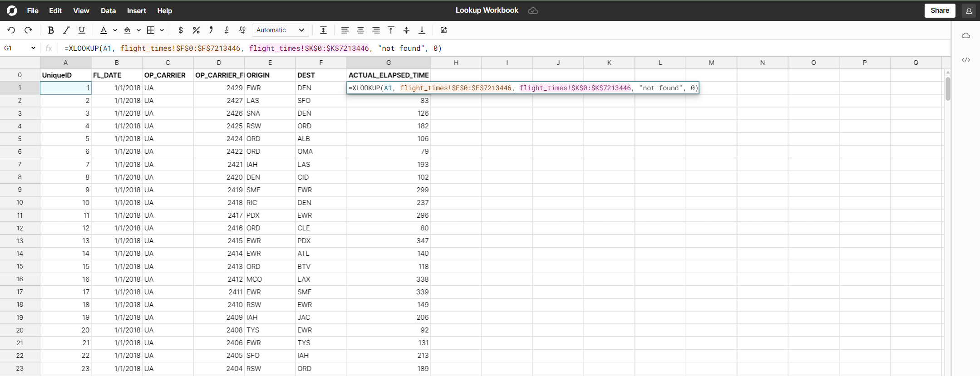The height and width of the screenshot is (376, 980).
Task: Center align text horizontally
Action: [x=360, y=30]
